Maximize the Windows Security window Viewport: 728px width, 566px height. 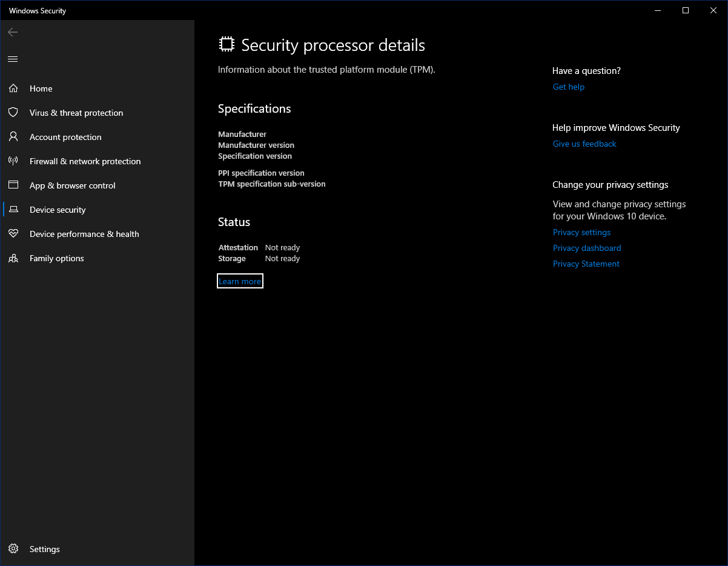[686, 10]
